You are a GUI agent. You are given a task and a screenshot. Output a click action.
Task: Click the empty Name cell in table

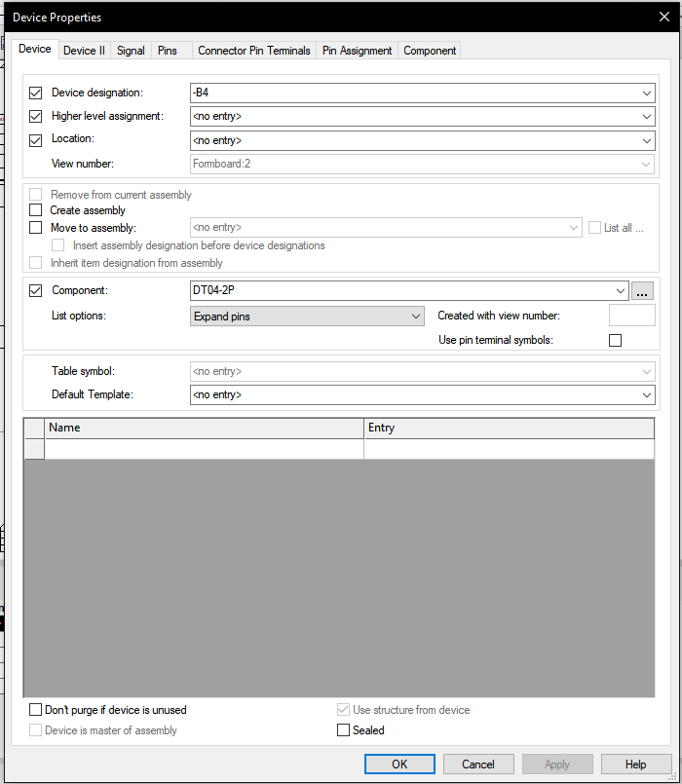205,449
